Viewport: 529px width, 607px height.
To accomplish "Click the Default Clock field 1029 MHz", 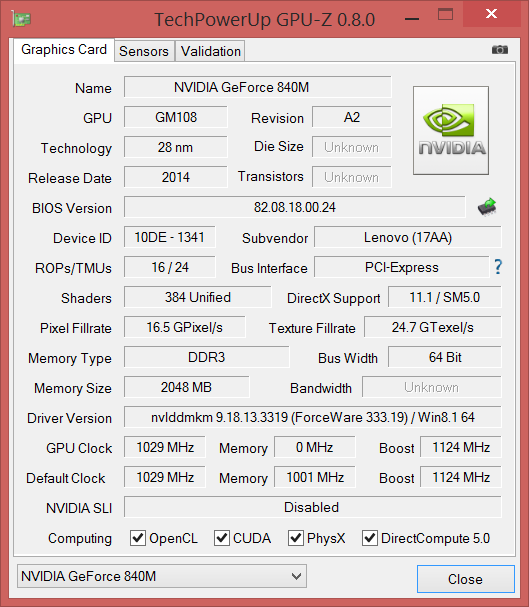I will click(x=165, y=477).
